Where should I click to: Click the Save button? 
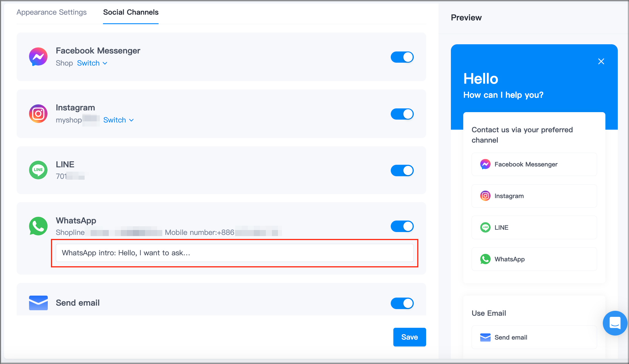pos(409,337)
